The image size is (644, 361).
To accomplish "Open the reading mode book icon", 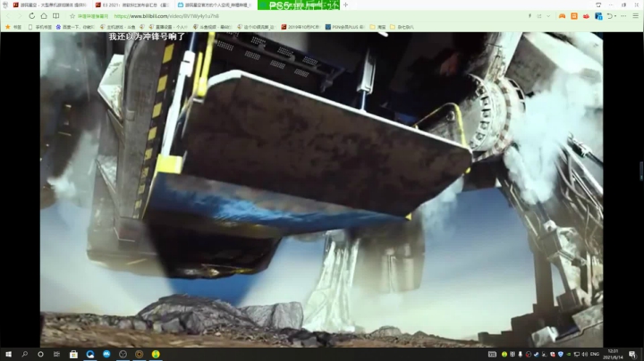I will tap(55, 16).
